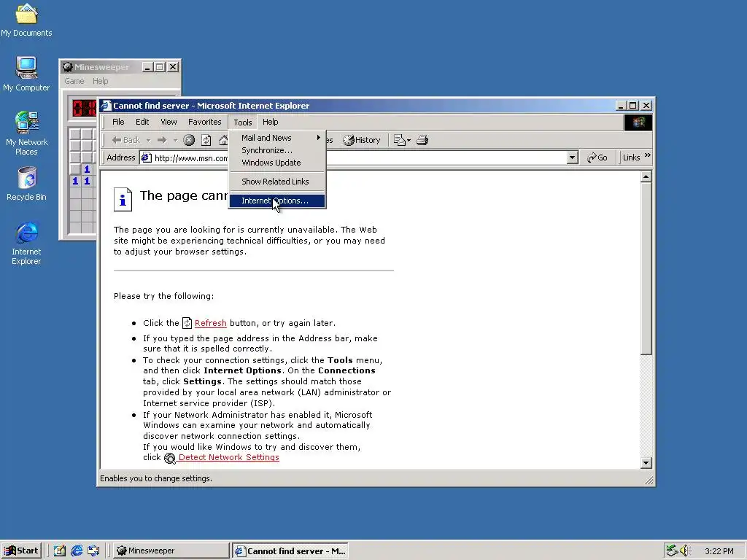The height and width of the screenshot is (560, 747).
Task: Click the Forward arrow in IE toolbar
Action: point(162,140)
